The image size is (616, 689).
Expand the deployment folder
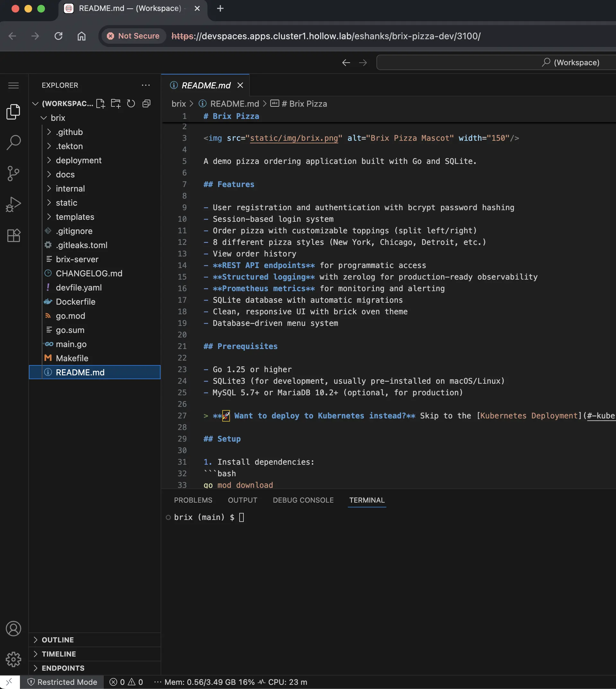(95, 160)
